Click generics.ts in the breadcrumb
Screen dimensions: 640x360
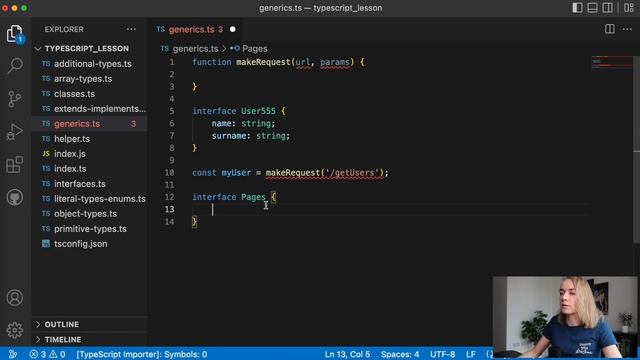click(x=195, y=49)
